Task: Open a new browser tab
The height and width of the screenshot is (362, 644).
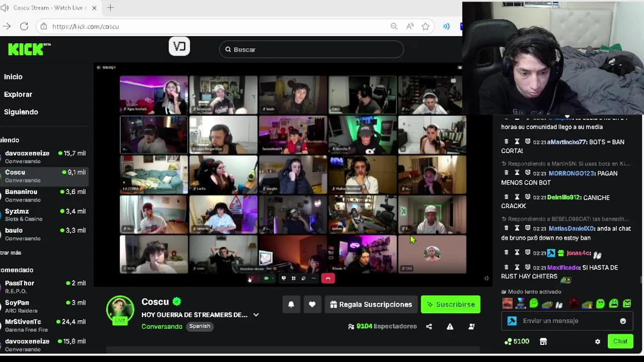Action: tap(110, 8)
